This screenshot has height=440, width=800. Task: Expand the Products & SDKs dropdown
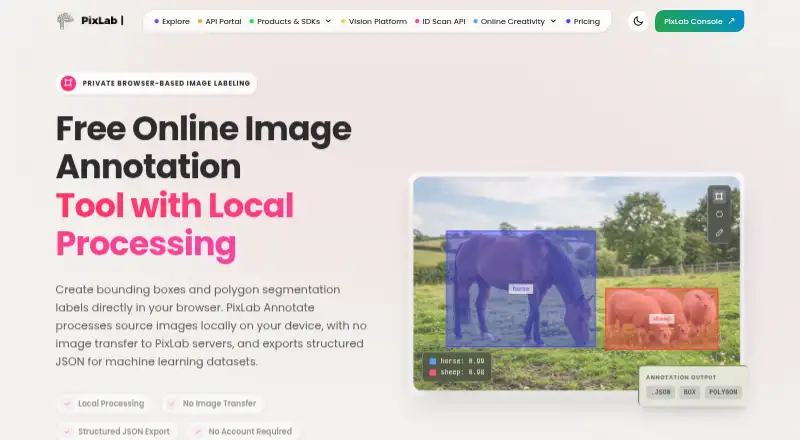[290, 21]
